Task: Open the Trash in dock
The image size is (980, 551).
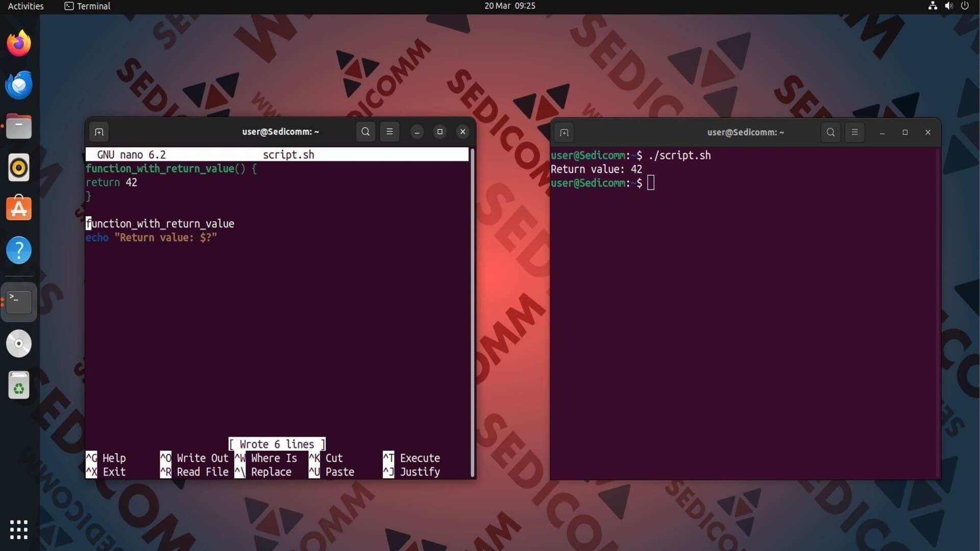Action: pos(19,385)
